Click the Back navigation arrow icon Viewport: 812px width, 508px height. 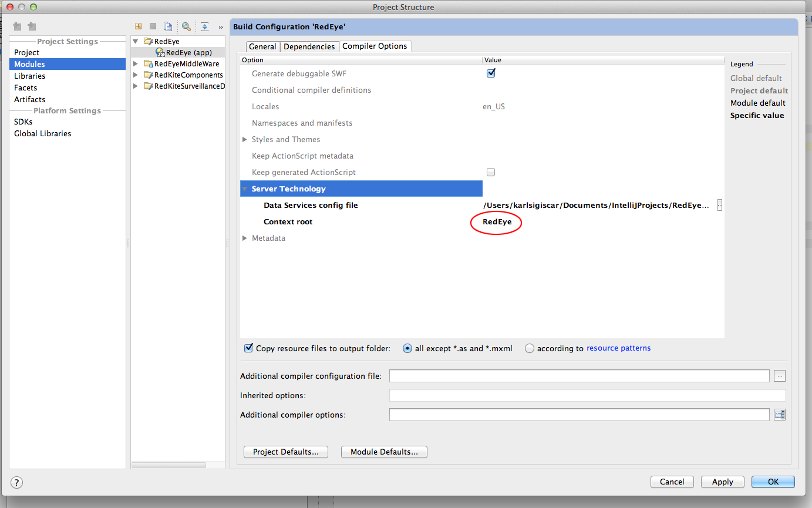(18, 26)
